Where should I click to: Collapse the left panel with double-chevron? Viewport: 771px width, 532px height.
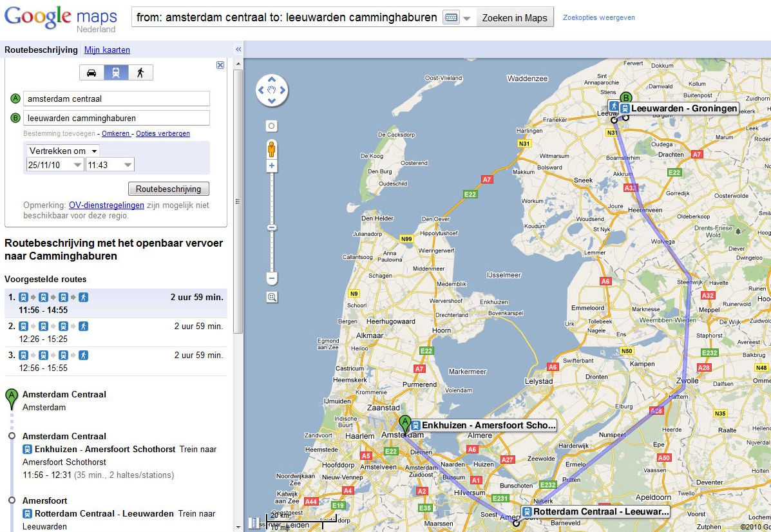click(x=238, y=49)
